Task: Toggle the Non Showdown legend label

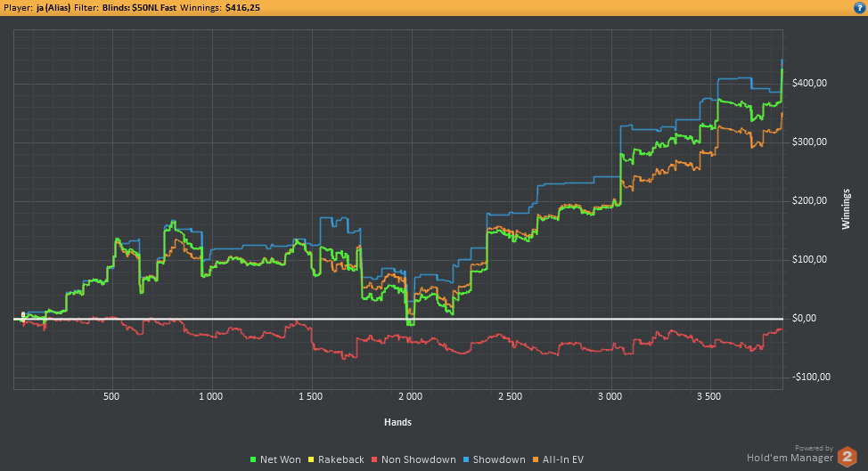Action: [417, 459]
